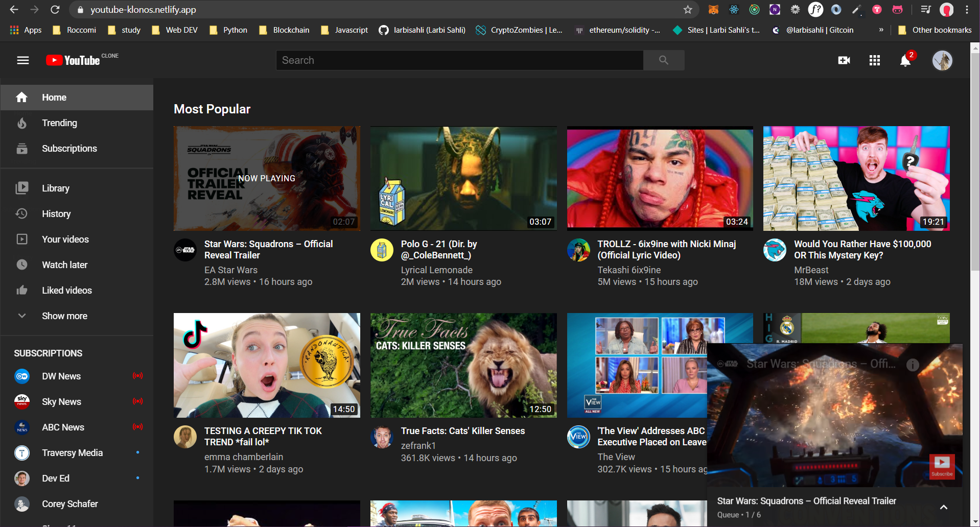Click the Subscriptions icon in sidebar

(21, 148)
